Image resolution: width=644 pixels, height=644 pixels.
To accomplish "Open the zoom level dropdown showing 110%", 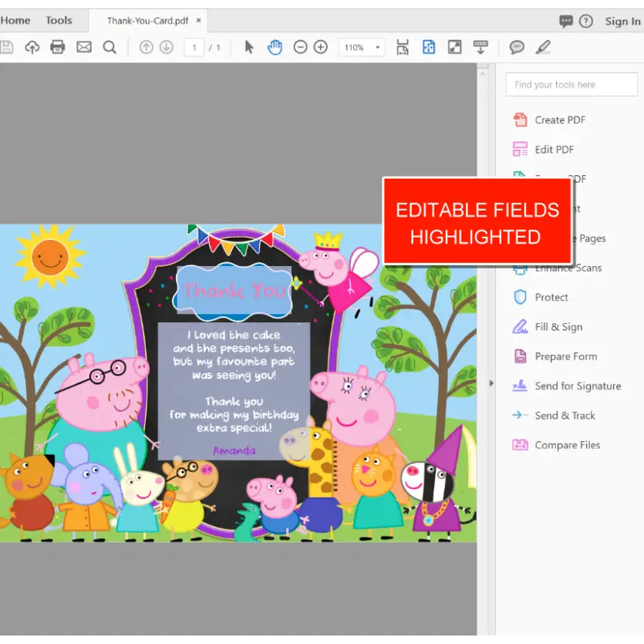I will 361,47.
